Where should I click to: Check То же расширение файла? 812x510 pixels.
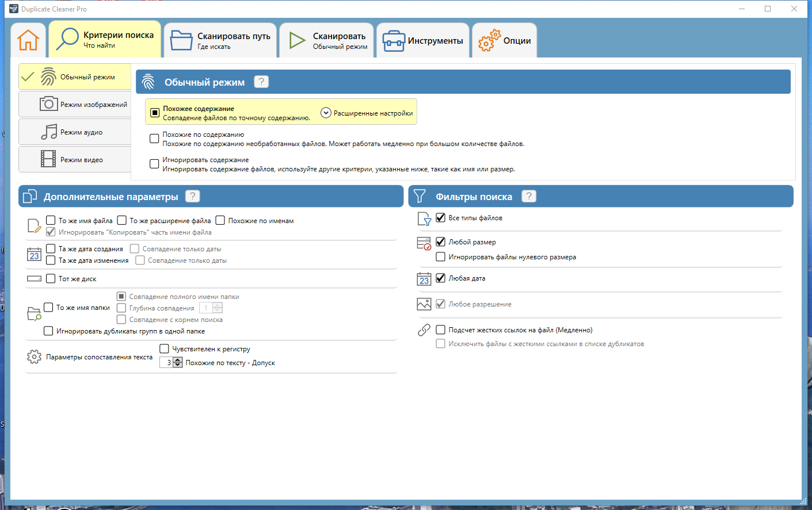(x=122, y=220)
